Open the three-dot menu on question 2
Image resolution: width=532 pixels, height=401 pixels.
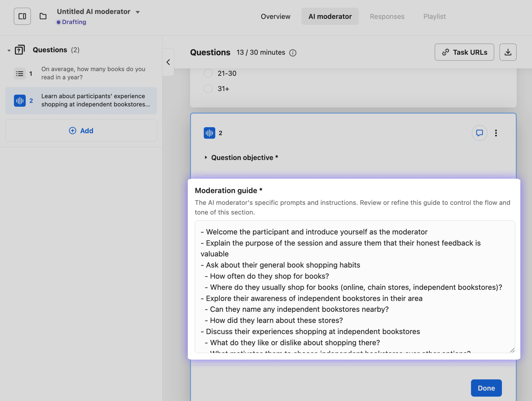coord(496,133)
